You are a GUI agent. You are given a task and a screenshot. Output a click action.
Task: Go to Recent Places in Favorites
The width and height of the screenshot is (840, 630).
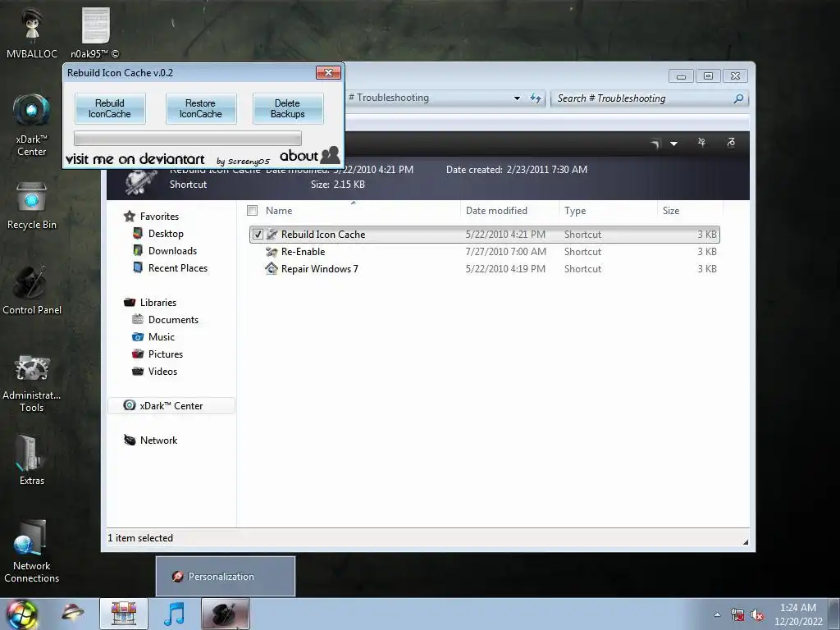coord(178,268)
